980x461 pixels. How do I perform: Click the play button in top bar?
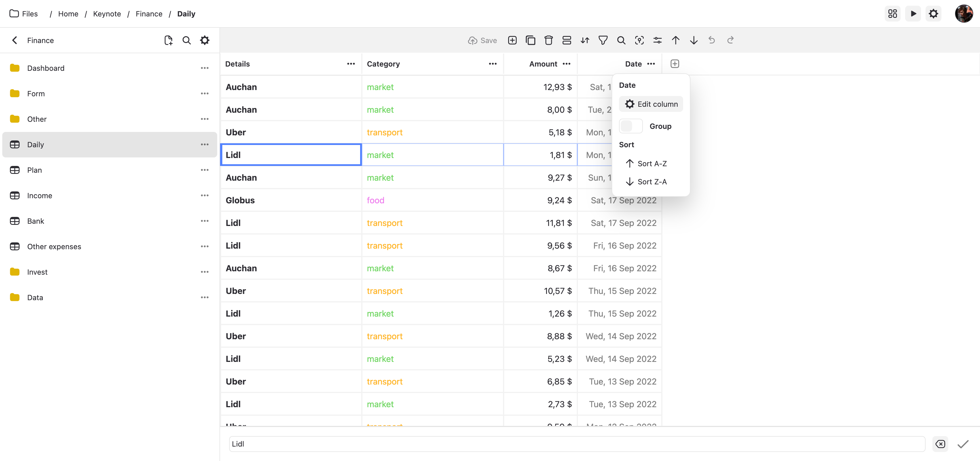[913, 14]
